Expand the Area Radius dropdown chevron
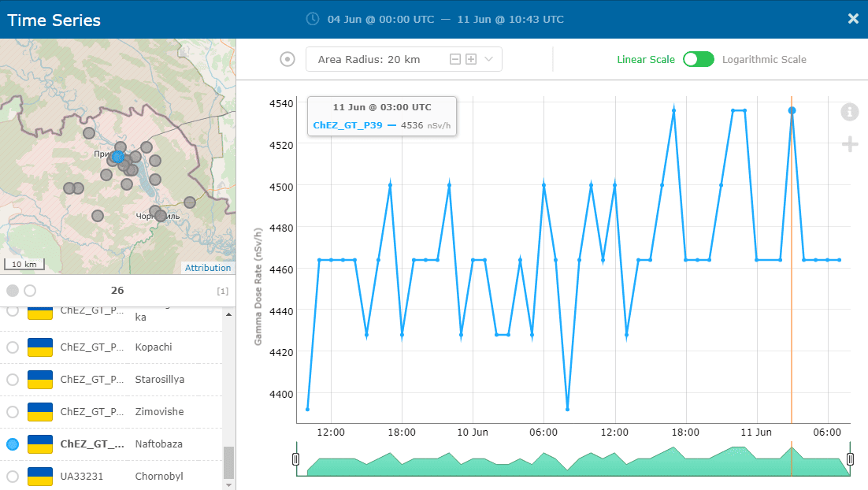Screen dimensions: 868x490 click(x=488, y=59)
